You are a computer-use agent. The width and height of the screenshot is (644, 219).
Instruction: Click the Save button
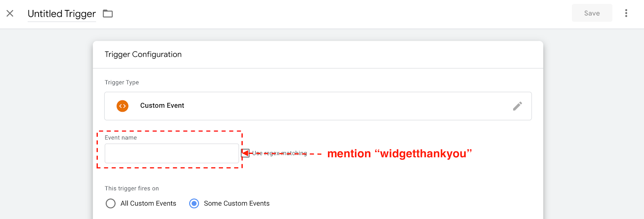click(x=592, y=13)
